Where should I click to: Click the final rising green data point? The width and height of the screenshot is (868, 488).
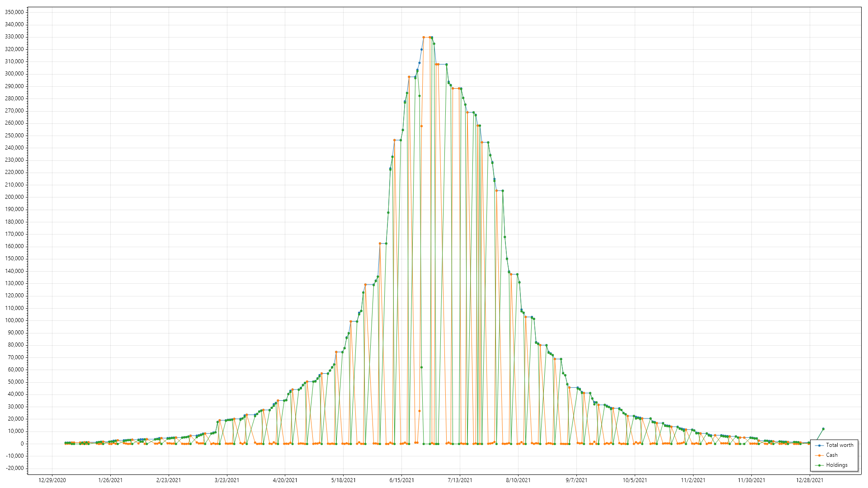823,429
